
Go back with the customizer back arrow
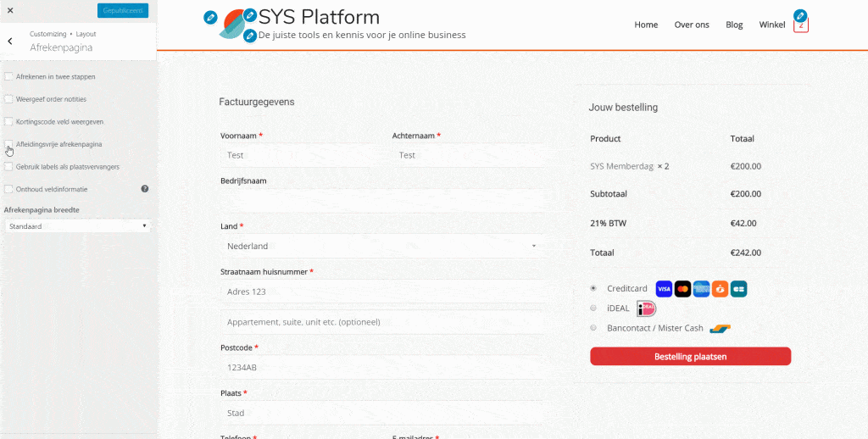[x=10, y=41]
